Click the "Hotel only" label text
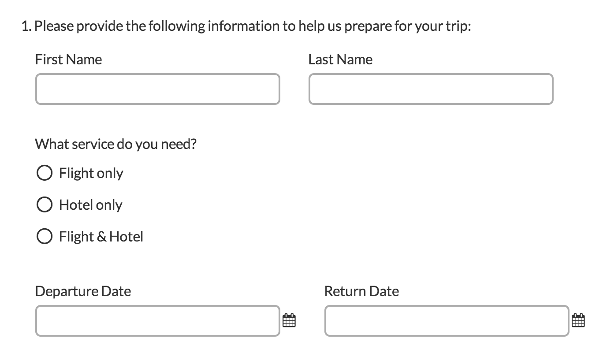Viewport: 603px width, 364px height. [x=91, y=205]
